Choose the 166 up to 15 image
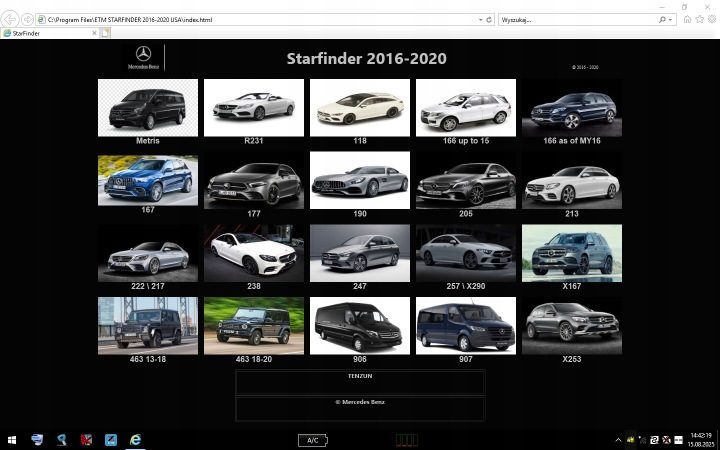 (x=466, y=107)
